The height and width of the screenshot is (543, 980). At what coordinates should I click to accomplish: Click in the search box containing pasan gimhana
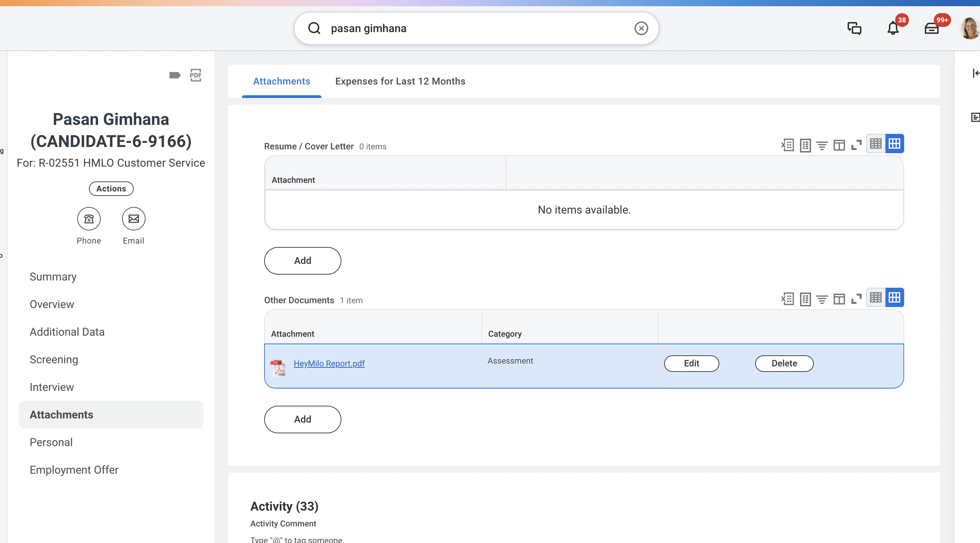[x=476, y=28]
